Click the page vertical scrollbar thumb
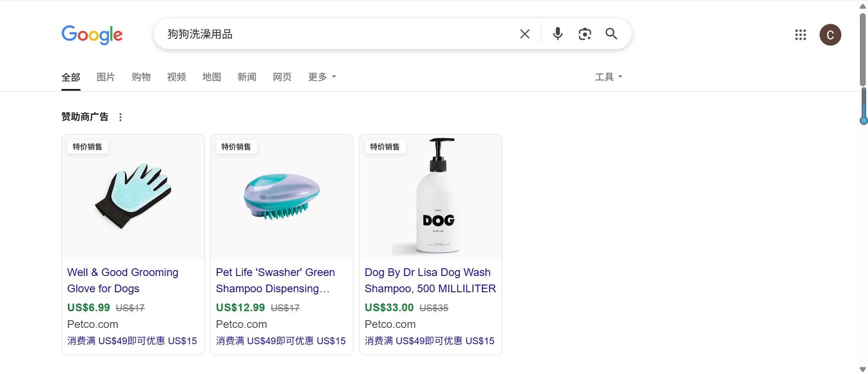Viewport: 868px width, 374px height. [x=863, y=50]
